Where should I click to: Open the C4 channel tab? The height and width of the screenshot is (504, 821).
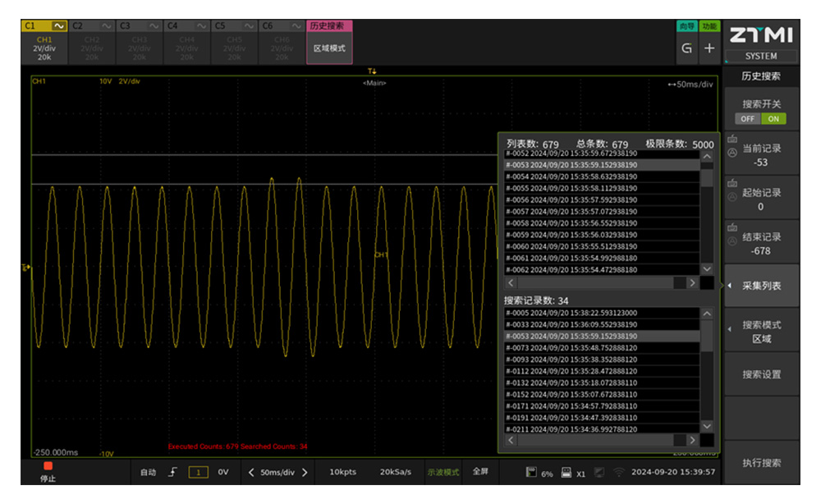click(187, 43)
